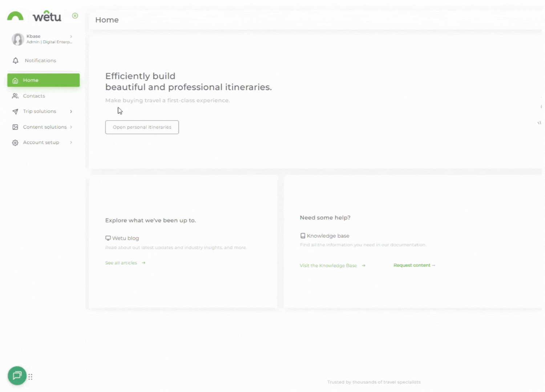
Task: Open Trip solutions menu item
Action: coord(43,111)
